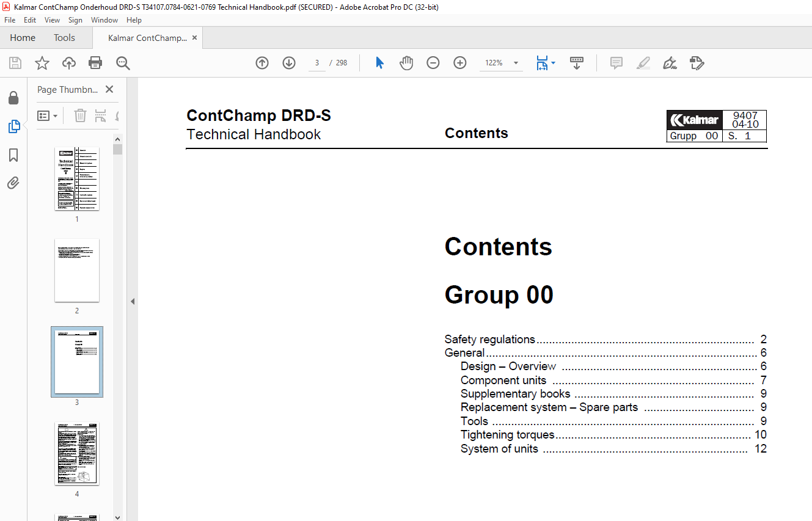
Task: Open the Help menu
Action: pyautogui.click(x=134, y=20)
